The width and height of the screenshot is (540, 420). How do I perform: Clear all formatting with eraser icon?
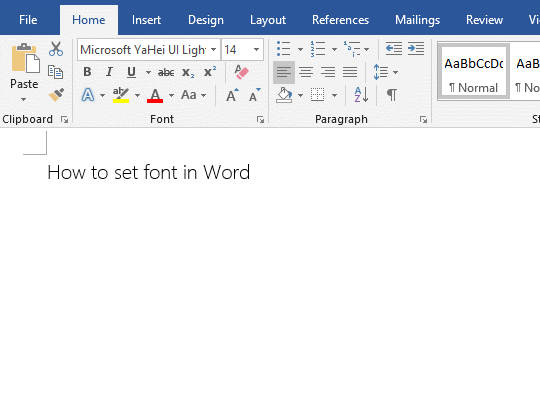(241, 72)
